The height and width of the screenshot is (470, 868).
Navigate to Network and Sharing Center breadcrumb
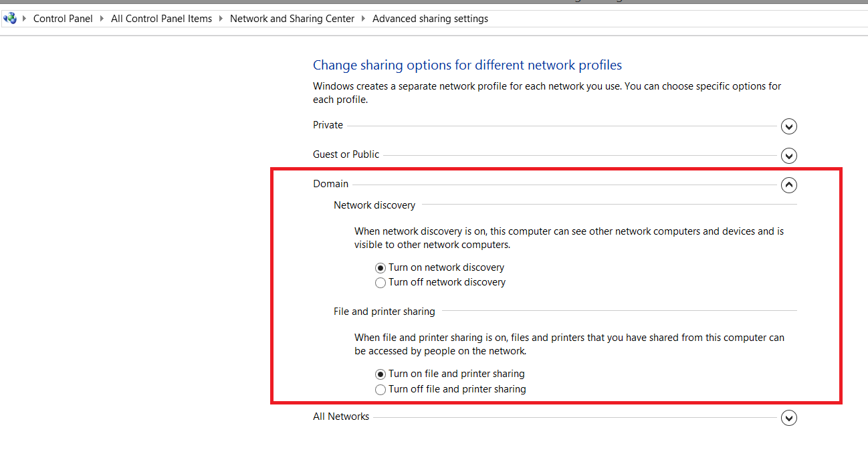click(292, 19)
